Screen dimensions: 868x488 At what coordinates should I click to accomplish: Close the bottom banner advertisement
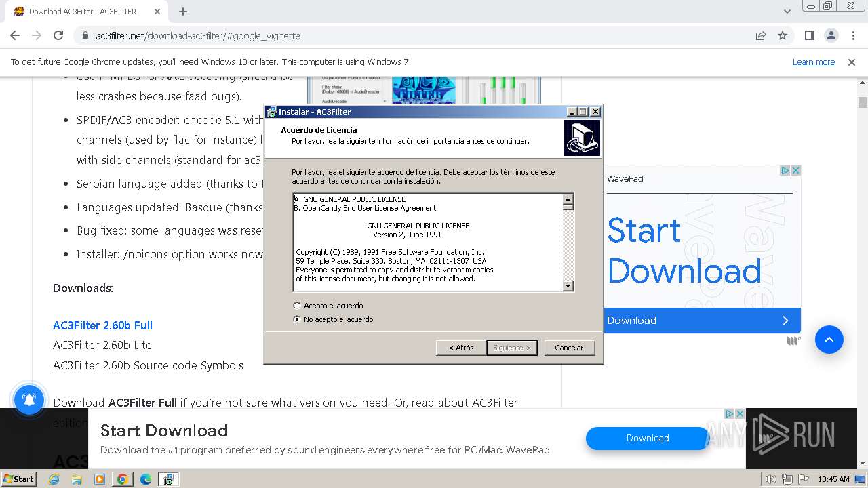point(740,413)
